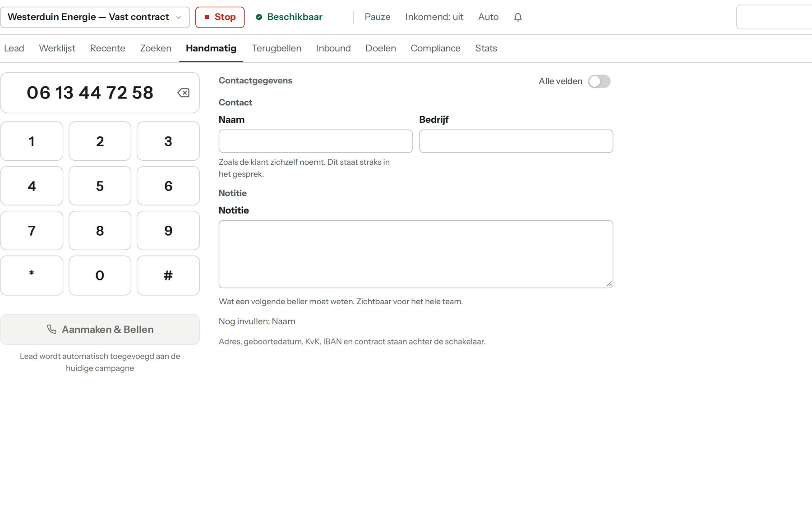Tap dialpad key 4
812x507 pixels.
[32, 186]
